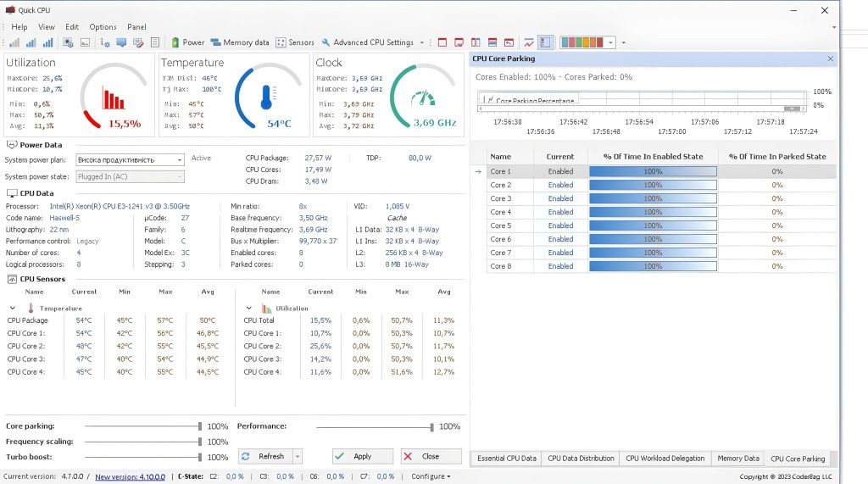
Task: Open the info settings gear icon
Action: click(104, 42)
